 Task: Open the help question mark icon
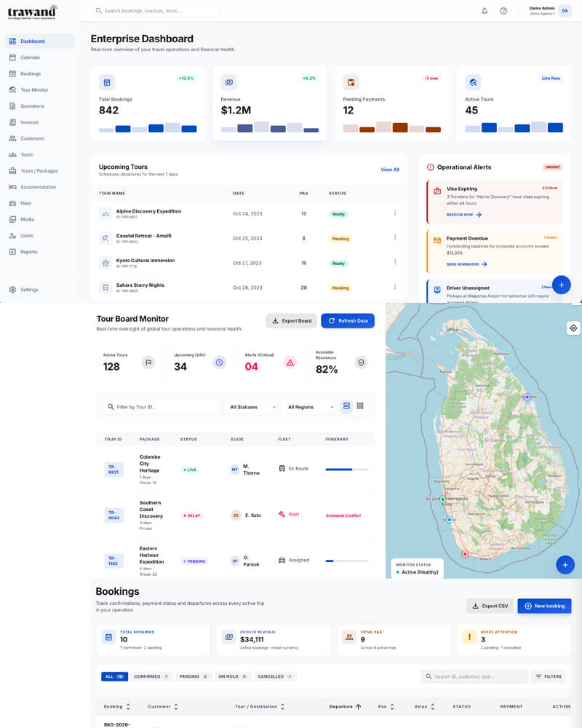point(503,11)
